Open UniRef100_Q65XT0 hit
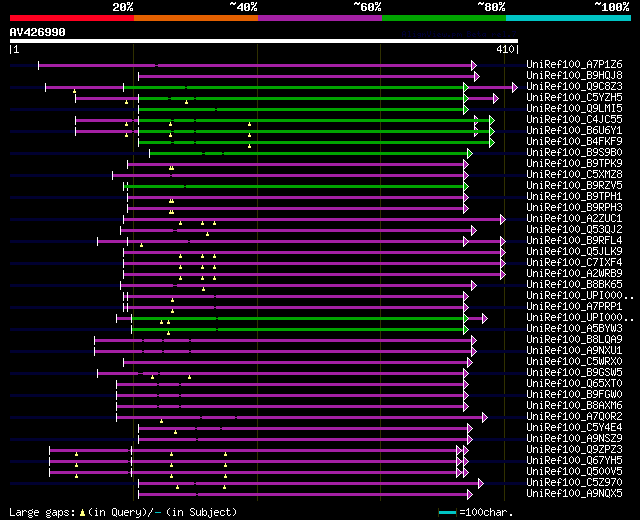This screenshot has height=520, width=640. point(574,384)
